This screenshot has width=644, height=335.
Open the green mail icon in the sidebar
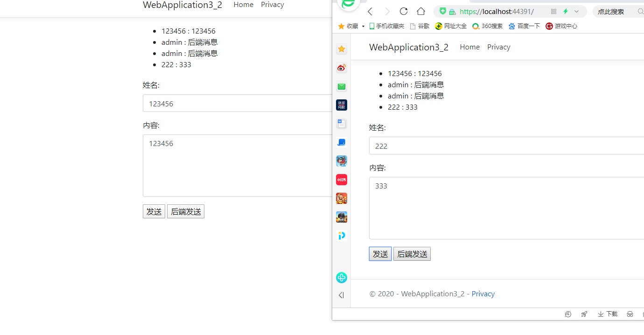pyautogui.click(x=341, y=86)
